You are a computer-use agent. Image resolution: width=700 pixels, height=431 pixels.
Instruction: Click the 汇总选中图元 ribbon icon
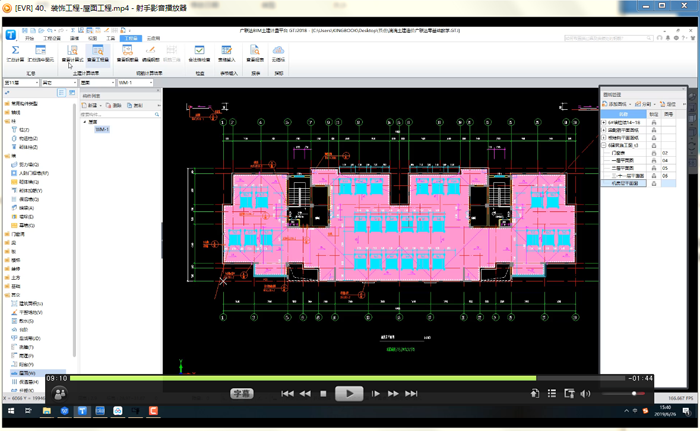(40, 50)
